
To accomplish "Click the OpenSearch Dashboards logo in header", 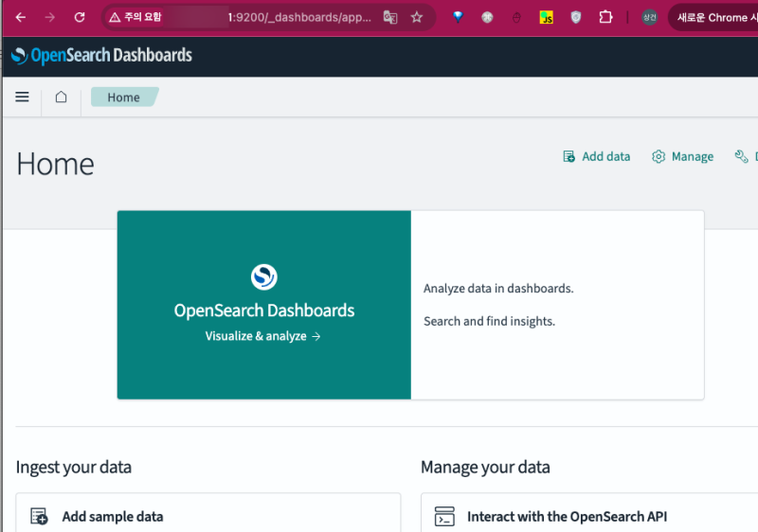I will tap(101, 56).
